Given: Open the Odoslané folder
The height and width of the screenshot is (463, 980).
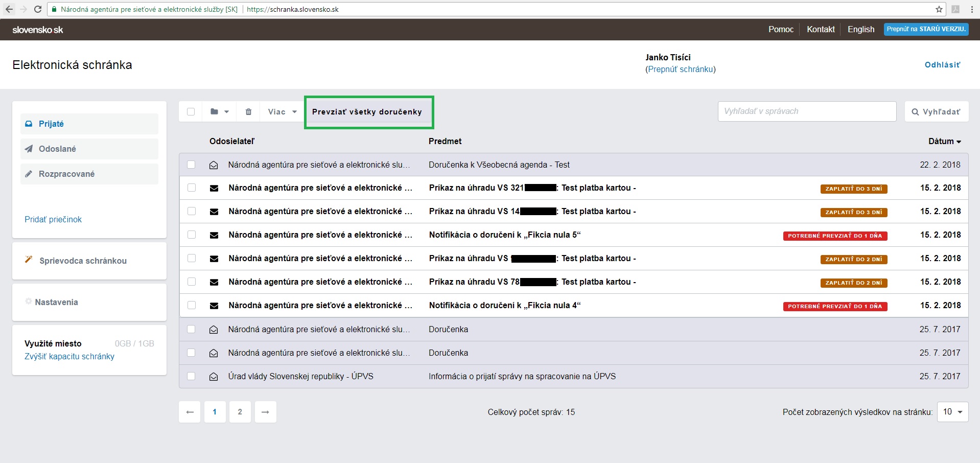Looking at the screenshot, I should (x=57, y=149).
